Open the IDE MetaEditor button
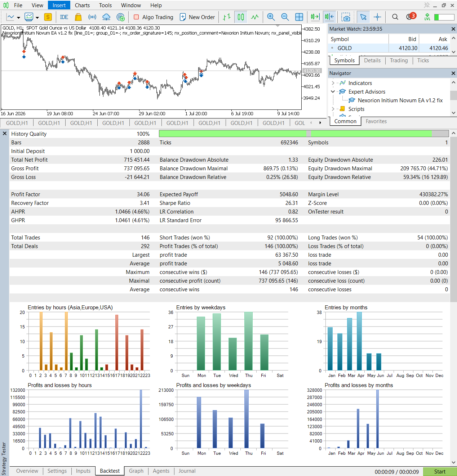457x476 pixels. (64, 17)
